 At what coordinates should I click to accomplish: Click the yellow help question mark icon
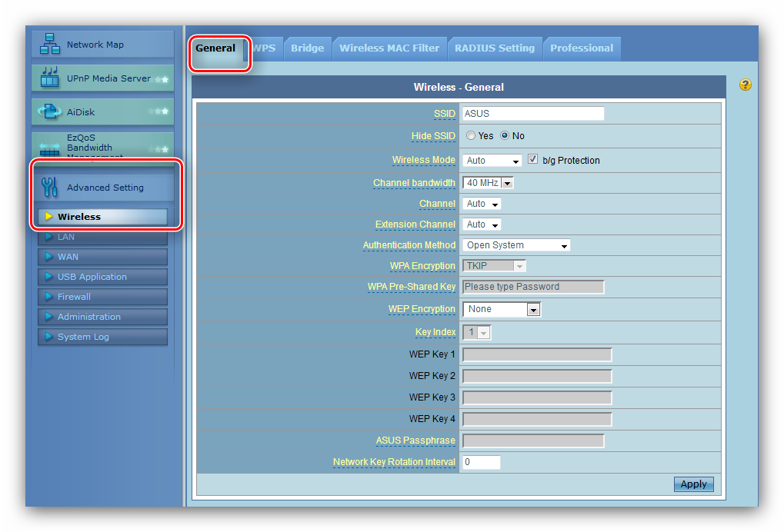[745, 85]
